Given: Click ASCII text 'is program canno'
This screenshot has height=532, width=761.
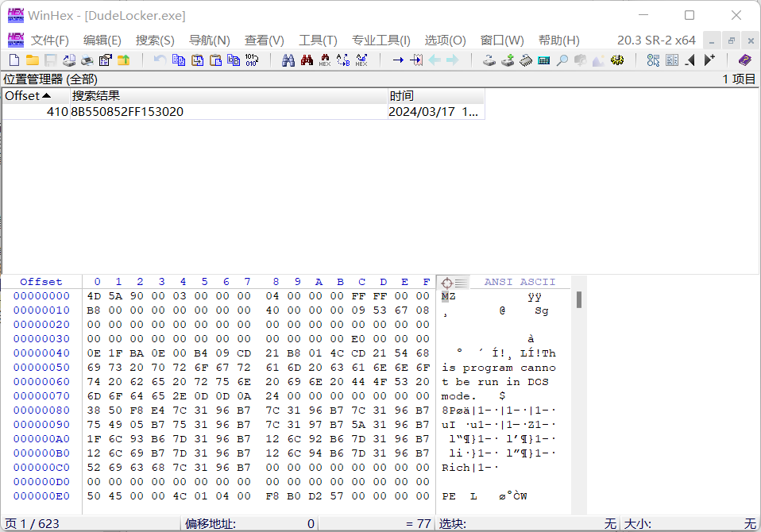Looking at the screenshot, I should (x=498, y=368).
